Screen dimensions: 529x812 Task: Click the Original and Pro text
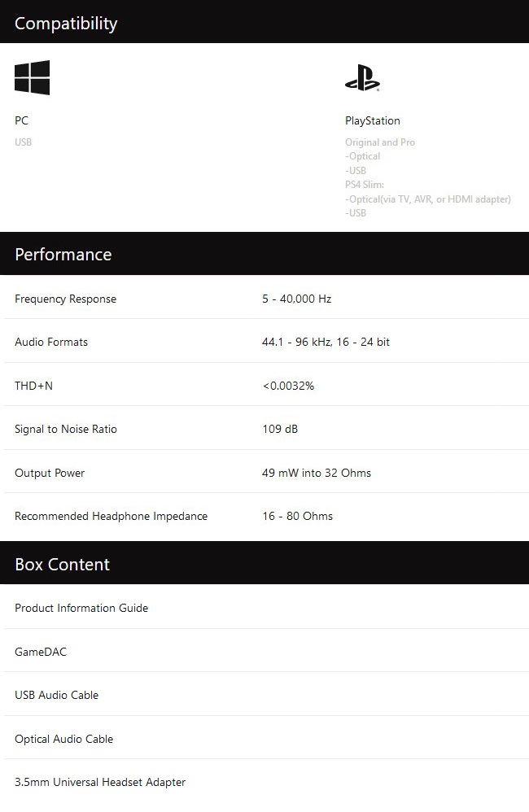point(380,142)
